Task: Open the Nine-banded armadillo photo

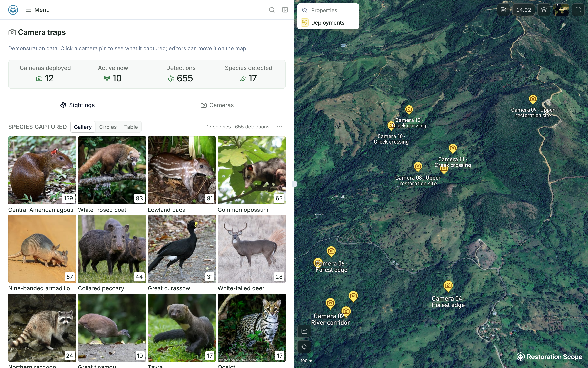Action: click(42, 249)
